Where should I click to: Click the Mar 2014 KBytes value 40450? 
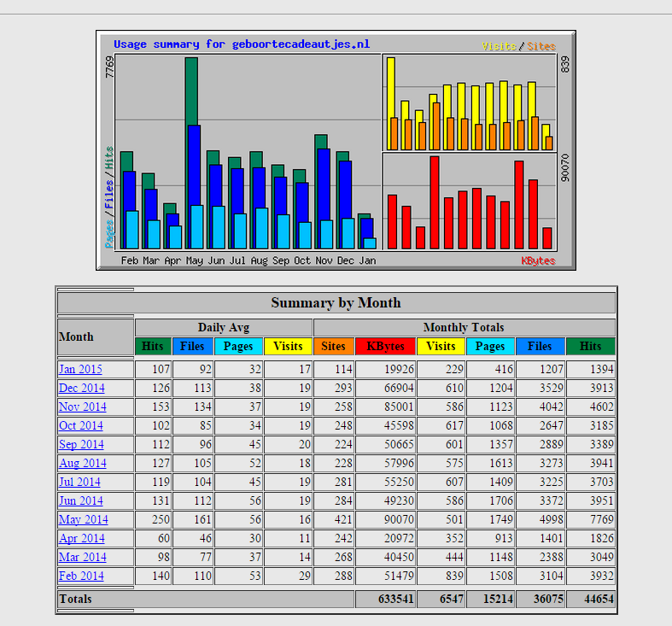pos(399,558)
